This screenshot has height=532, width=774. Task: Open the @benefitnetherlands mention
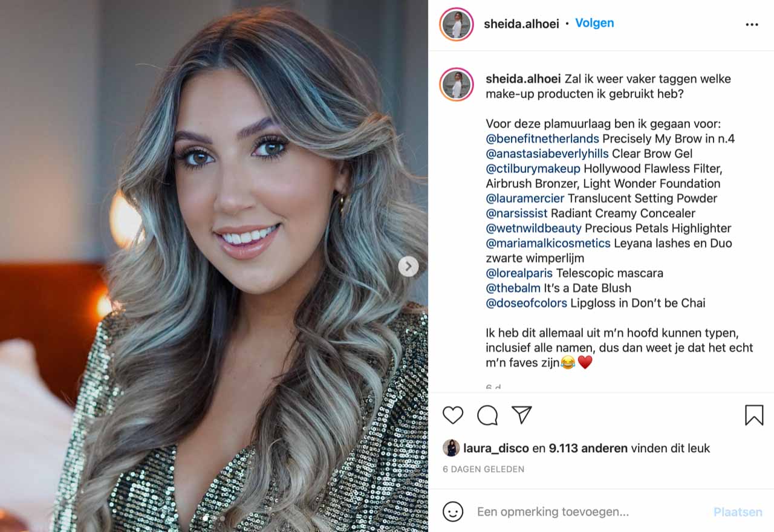click(x=542, y=138)
